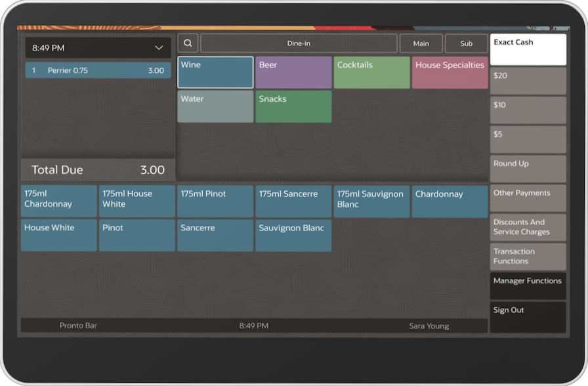Open Discounts And Service Charges
Screen dimensions: 588x386
point(528,227)
